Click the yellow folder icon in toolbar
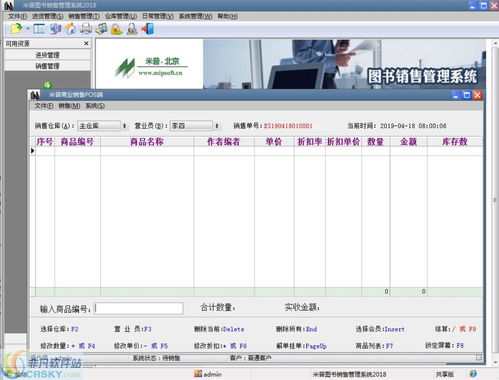The image size is (499, 380). 16,29
